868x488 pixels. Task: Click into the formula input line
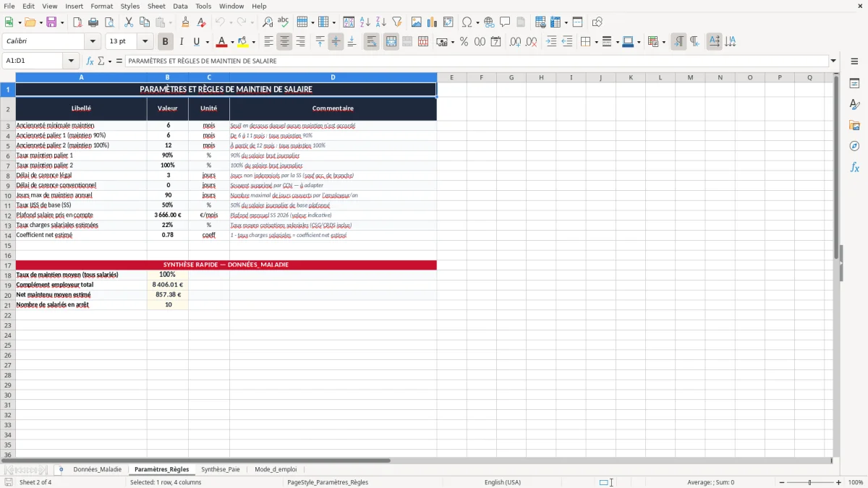[476, 61]
